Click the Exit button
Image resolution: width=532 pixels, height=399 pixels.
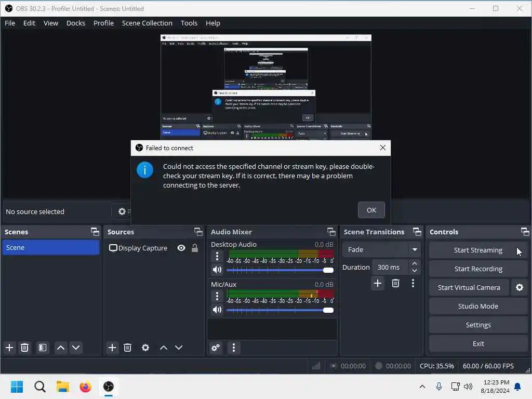pos(478,344)
